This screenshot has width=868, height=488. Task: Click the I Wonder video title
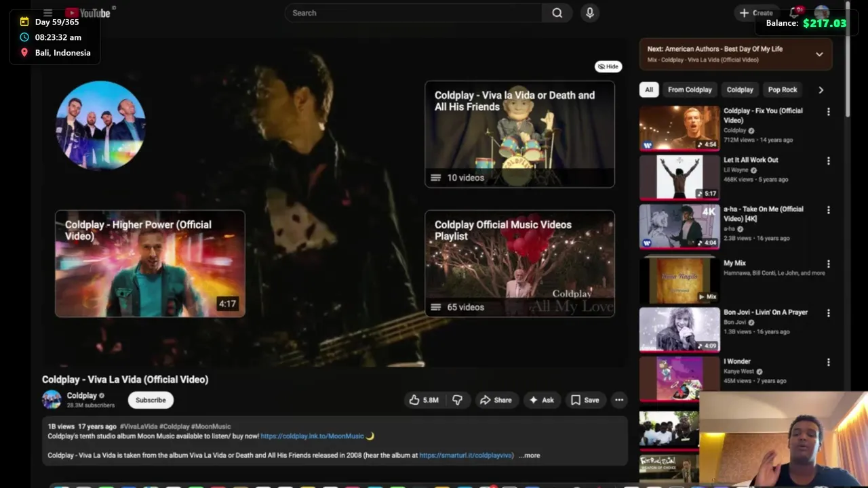pos(738,361)
